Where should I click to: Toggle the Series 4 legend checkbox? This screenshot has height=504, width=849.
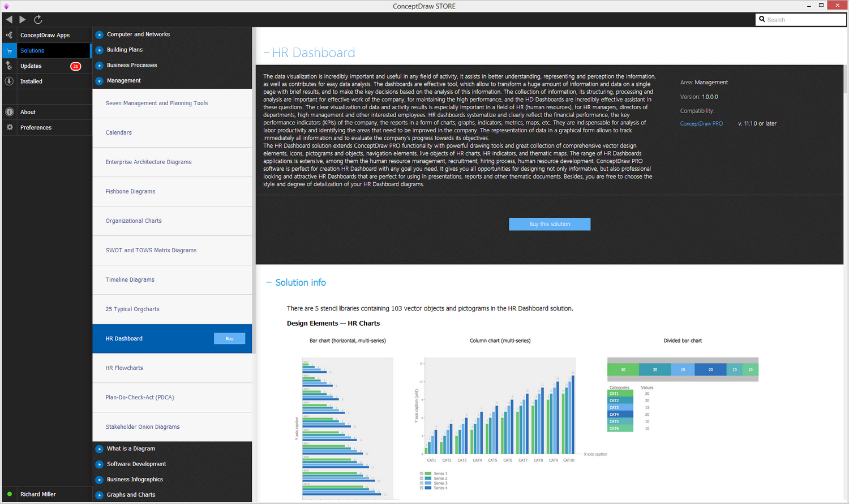pyautogui.click(x=422, y=488)
